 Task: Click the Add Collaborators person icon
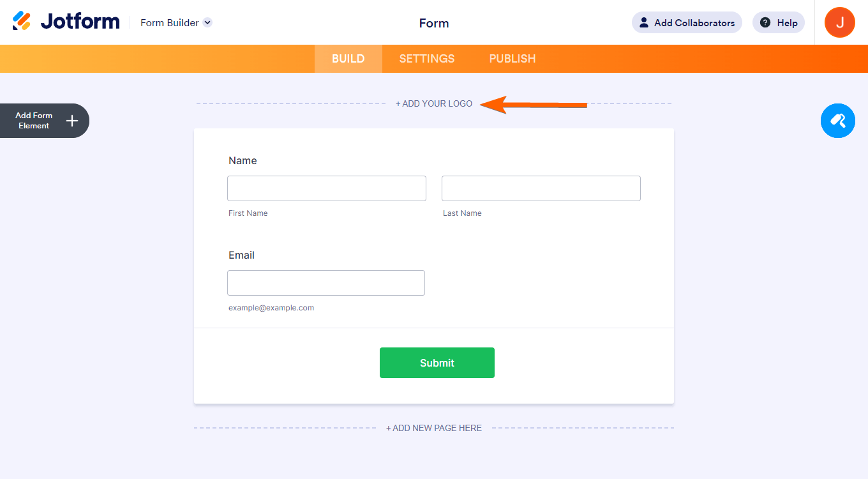tap(643, 23)
